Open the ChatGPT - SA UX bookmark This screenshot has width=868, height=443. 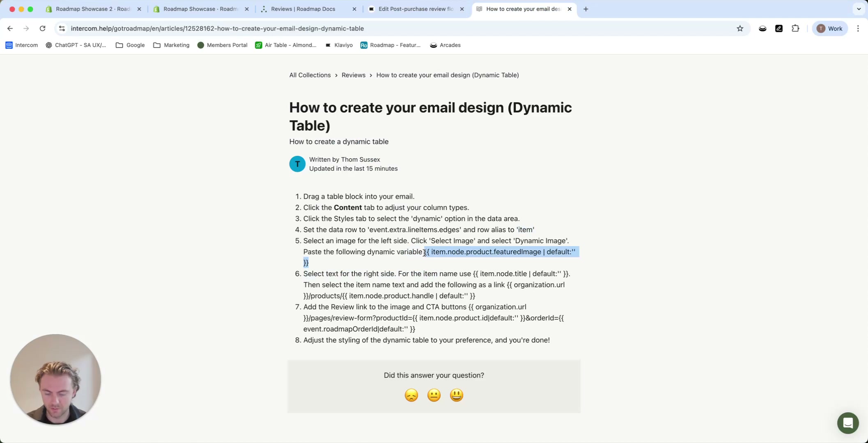pos(76,45)
